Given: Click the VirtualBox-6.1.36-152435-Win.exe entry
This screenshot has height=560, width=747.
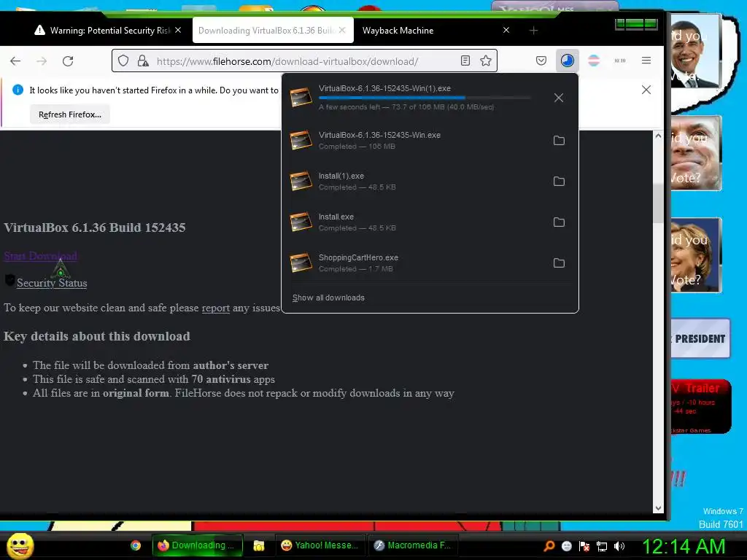Looking at the screenshot, I should [430, 141].
